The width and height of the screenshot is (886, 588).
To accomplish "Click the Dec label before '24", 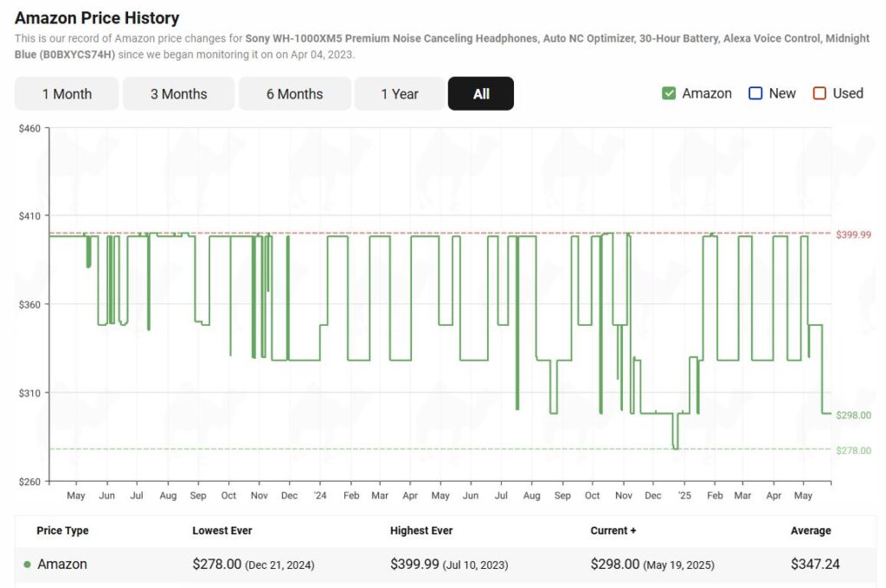I will pyautogui.click(x=289, y=495).
